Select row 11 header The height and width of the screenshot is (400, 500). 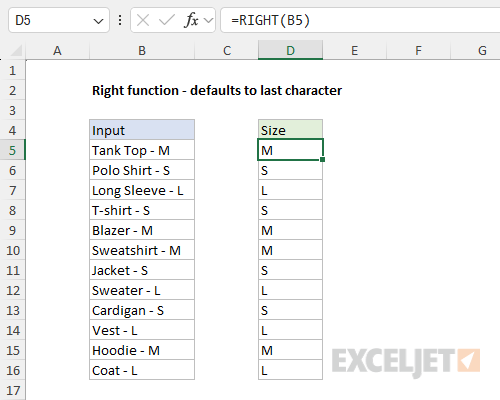click(13, 270)
